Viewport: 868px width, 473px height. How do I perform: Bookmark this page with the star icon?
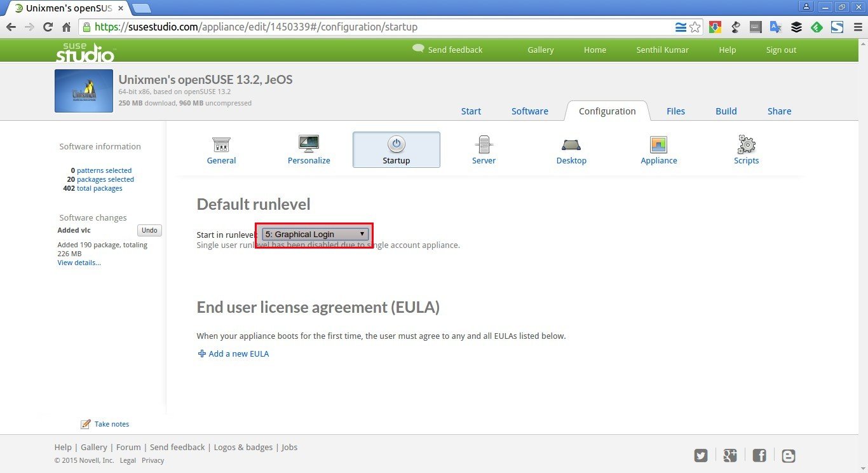pos(695,27)
